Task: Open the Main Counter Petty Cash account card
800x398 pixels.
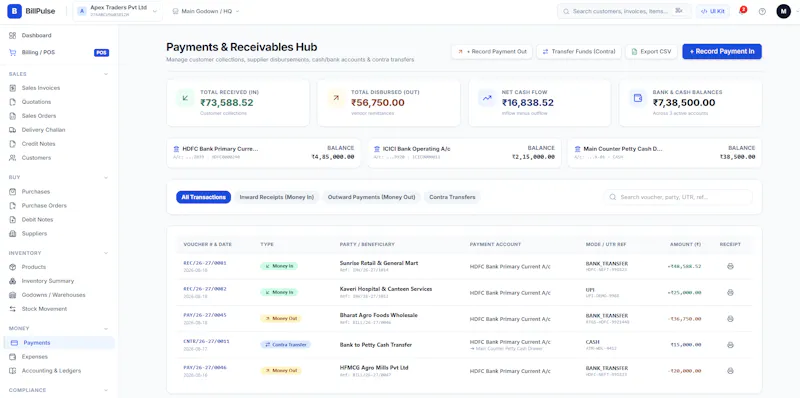Action: (x=664, y=153)
